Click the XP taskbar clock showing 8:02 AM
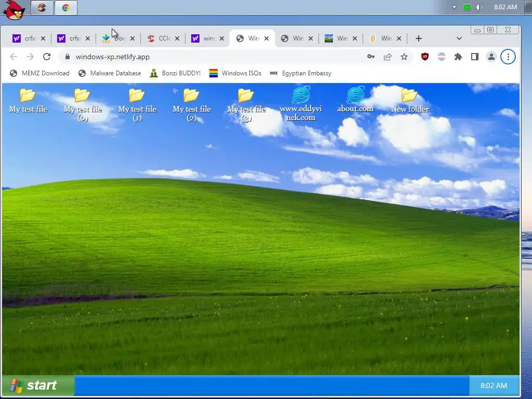The height and width of the screenshot is (399, 532). 494,385
